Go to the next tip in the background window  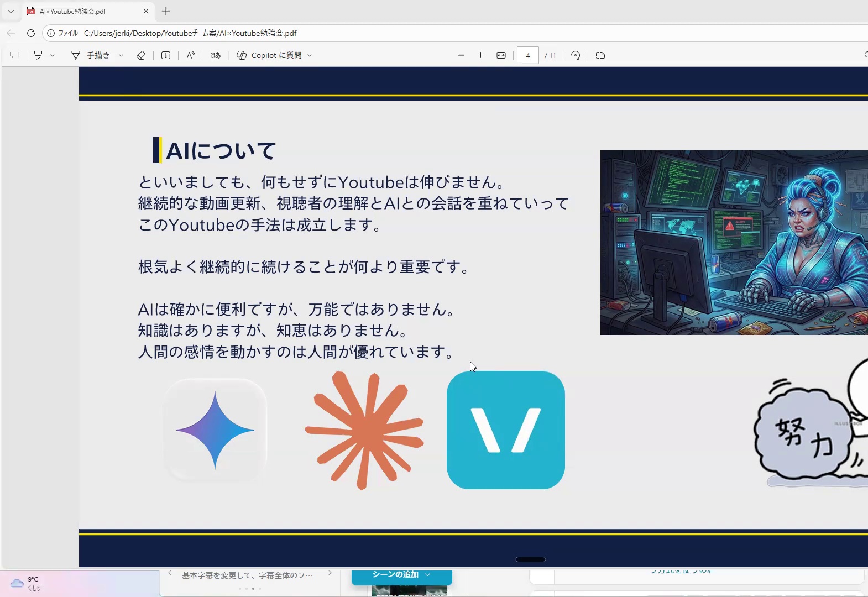pyautogui.click(x=330, y=573)
